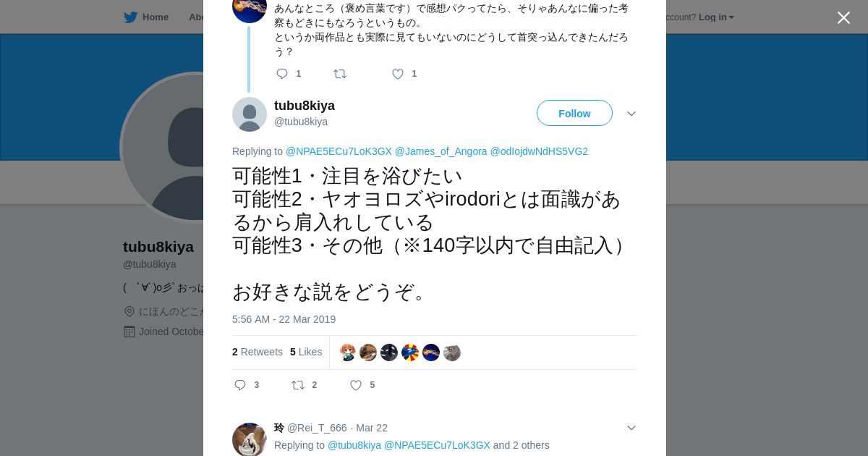
Task: Open the 5:56 AM - 22 Mar 2019 timestamp
Action: [x=284, y=319]
